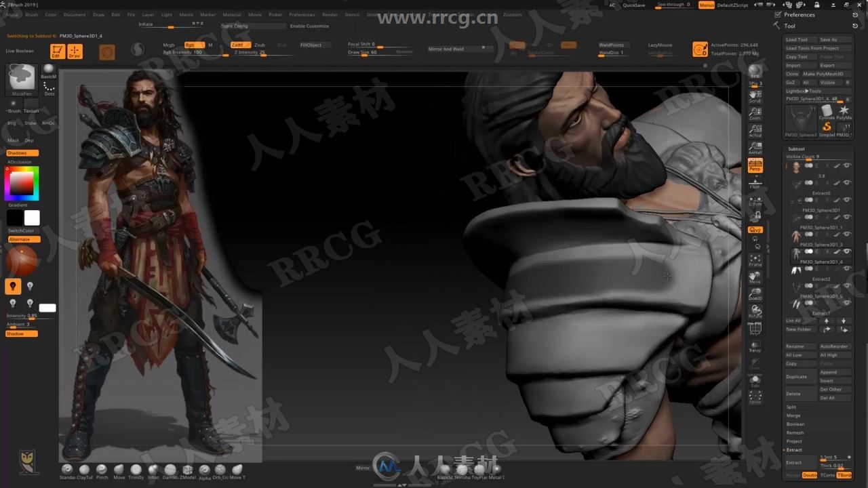Click the Move view icon
The image size is (868, 488).
(755, 277)
